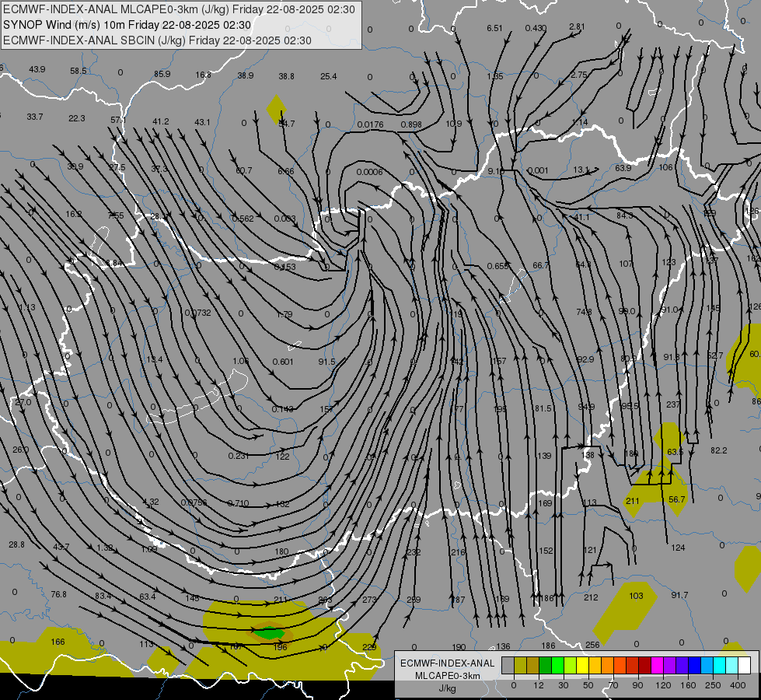Click the map value 106

click(665, 167)
